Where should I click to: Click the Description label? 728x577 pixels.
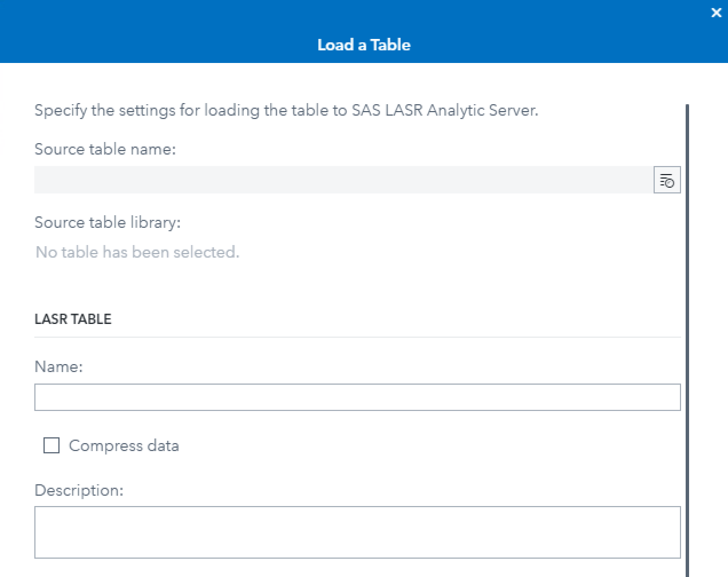coord(79,490)
